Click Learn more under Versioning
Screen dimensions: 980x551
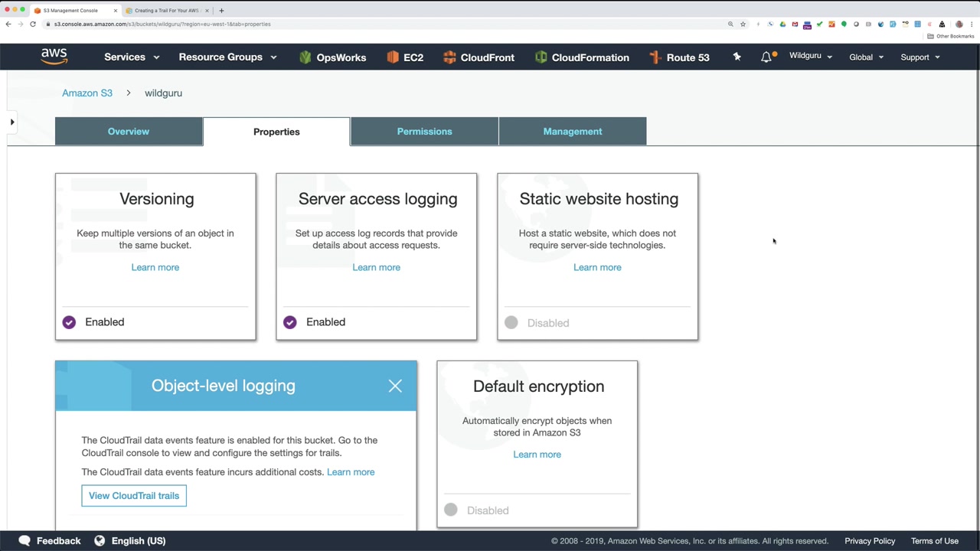pyautogui.click(x=155, y=267)
